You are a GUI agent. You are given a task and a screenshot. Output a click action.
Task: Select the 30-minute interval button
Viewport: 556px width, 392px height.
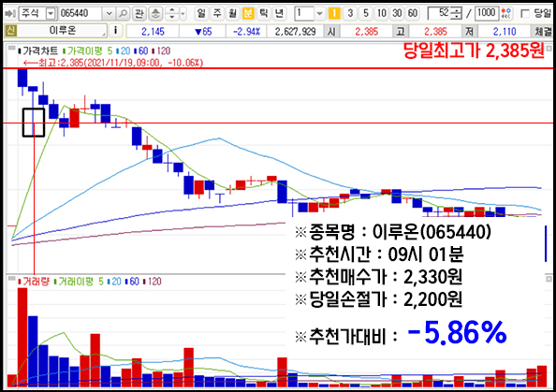[x=397, y=13]
